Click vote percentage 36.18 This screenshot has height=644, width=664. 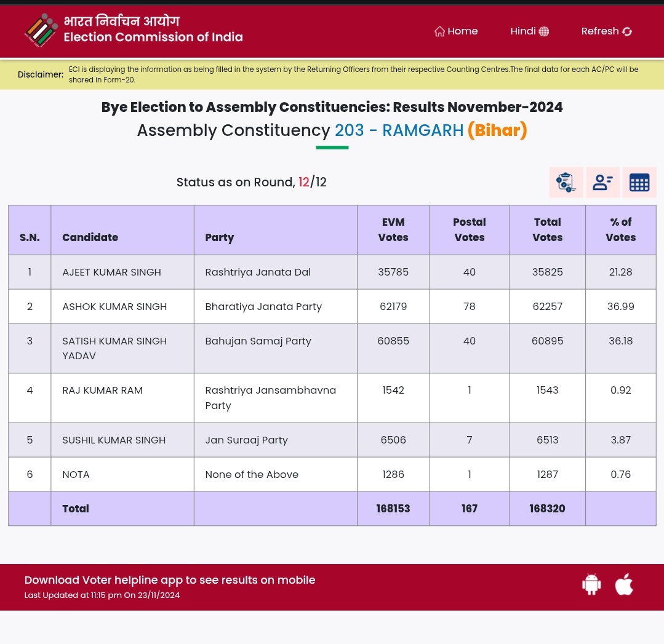[x=620, y=341]
